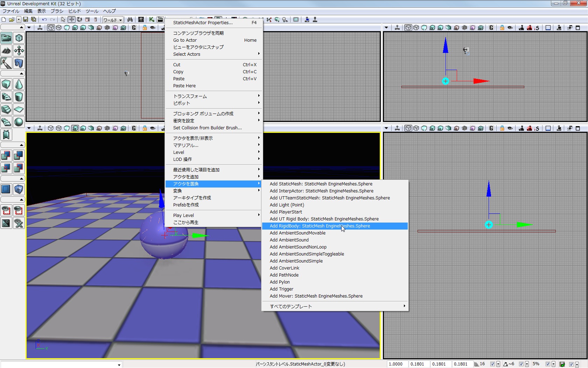
Task: Activate the Terrain editing mode
Action: pos(6,50)
